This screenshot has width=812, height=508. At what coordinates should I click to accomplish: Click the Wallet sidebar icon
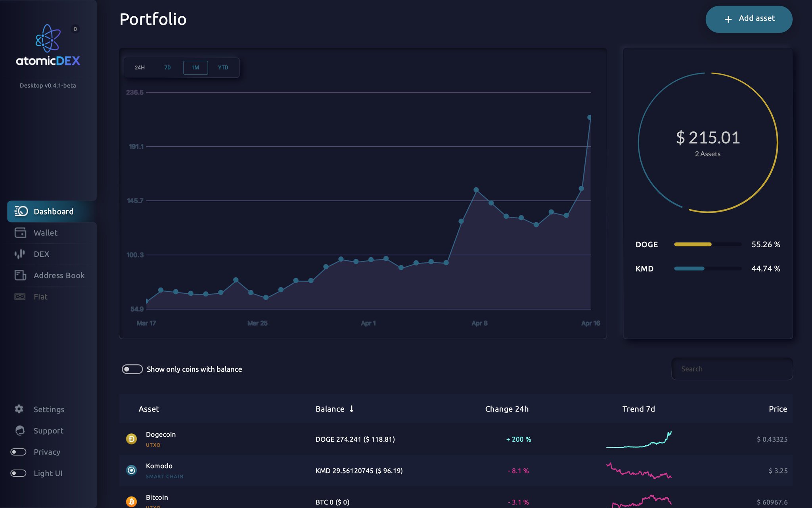[20, 233]
